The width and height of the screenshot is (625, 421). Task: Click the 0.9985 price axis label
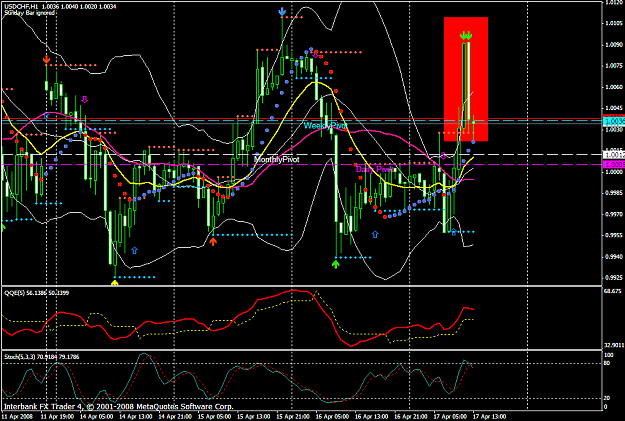[614, 193]
